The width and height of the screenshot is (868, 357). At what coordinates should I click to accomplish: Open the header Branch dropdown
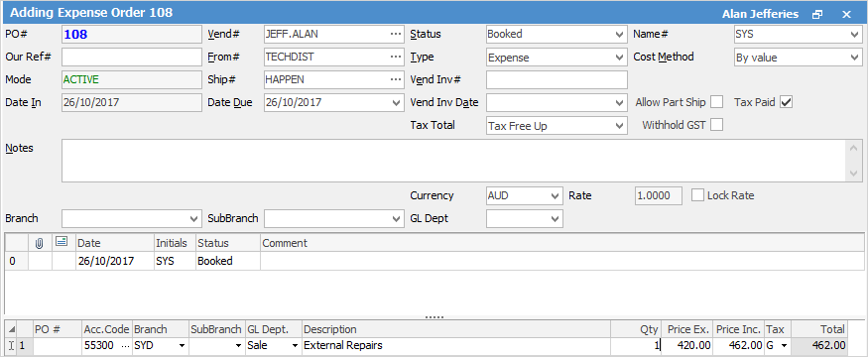[194, 218]
